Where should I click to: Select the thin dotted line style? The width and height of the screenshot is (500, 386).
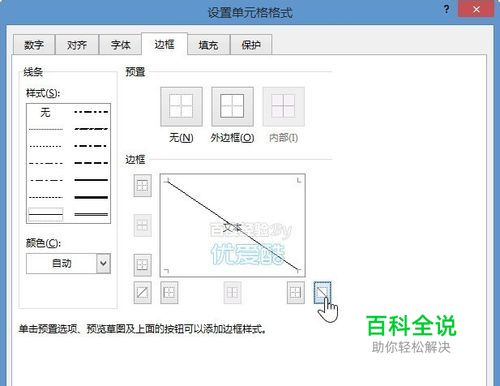pyautogui.click(x=46, y=146)
